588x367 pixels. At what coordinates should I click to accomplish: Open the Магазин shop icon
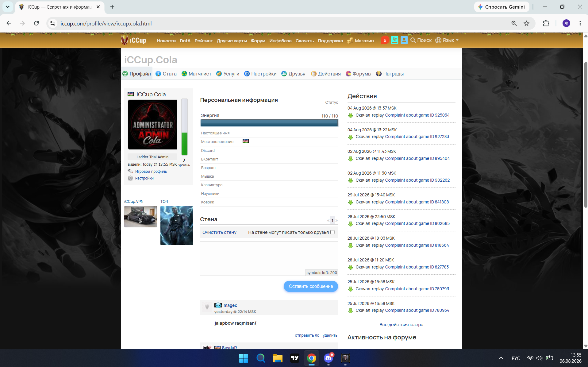click(x=350, y=41)
